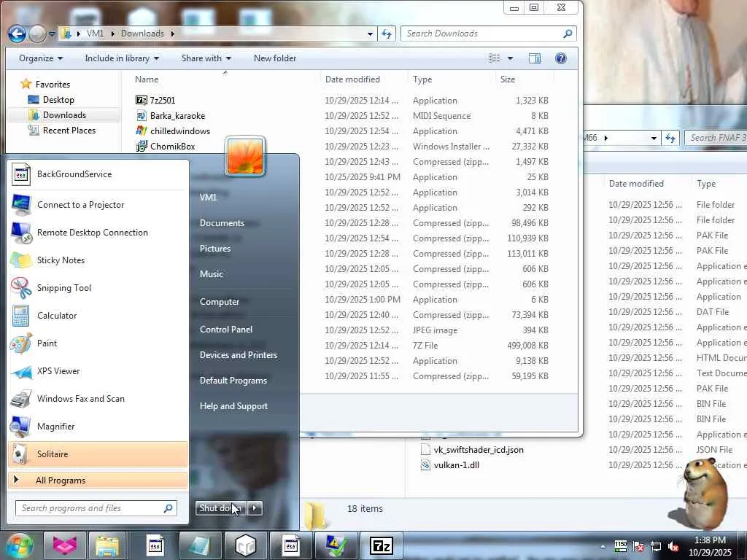Open Control Panel

pos(226,329)
